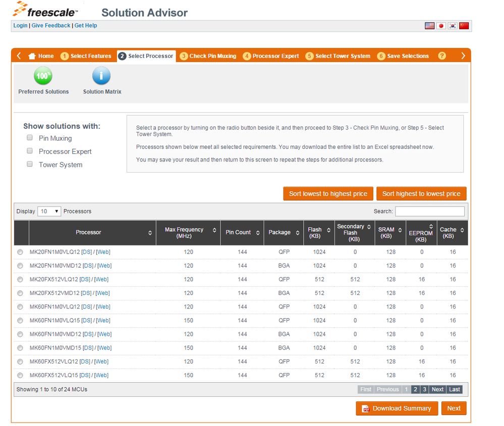Open the Web link for MK20FX512VMD12
This screenshot has height=426, width=504.
pos(102,293)
